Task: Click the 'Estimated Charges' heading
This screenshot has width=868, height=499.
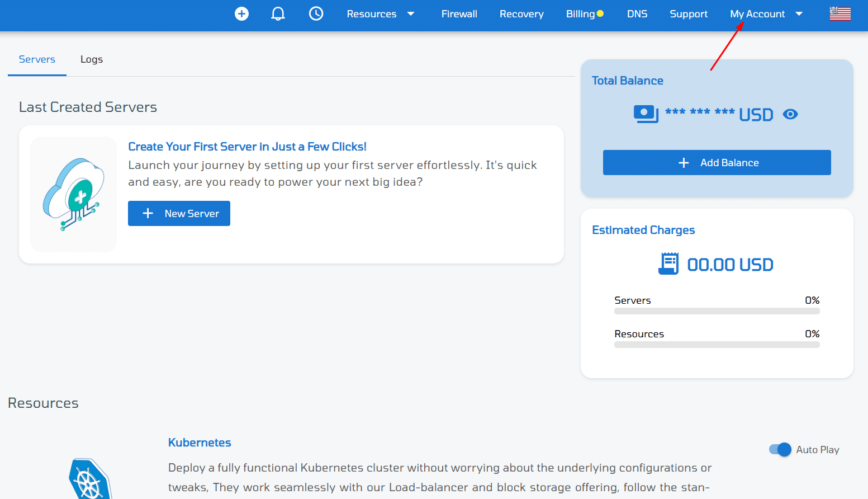Action: click(x=643, y=230)
